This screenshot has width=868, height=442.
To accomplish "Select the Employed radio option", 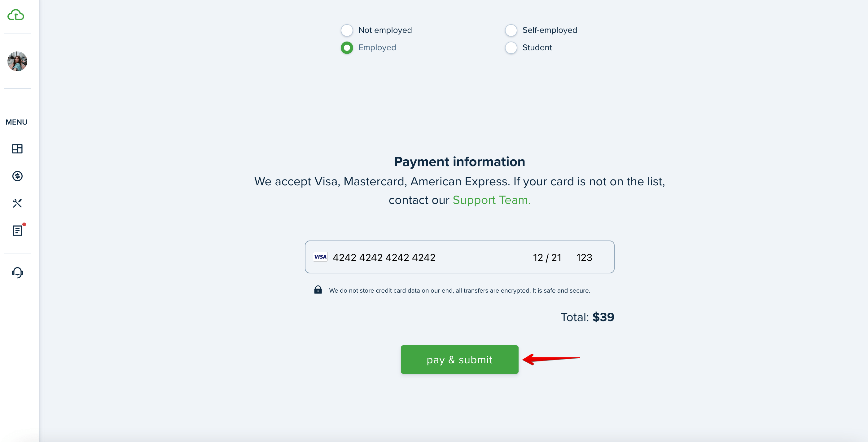I will [x=347, y=47].
